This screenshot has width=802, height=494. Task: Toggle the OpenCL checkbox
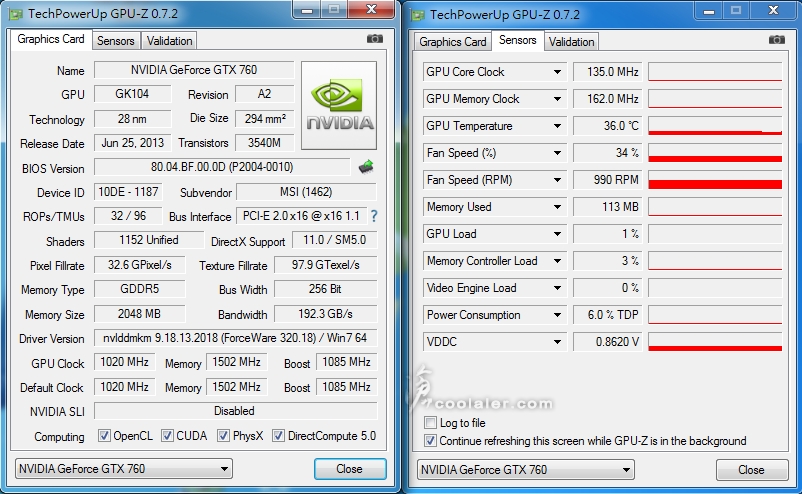pos(104,436)
